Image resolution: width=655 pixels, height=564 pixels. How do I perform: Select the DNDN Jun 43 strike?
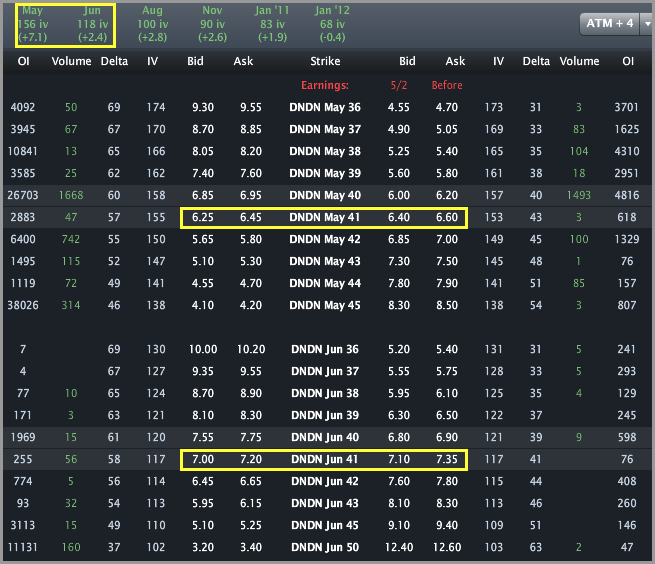325,503
